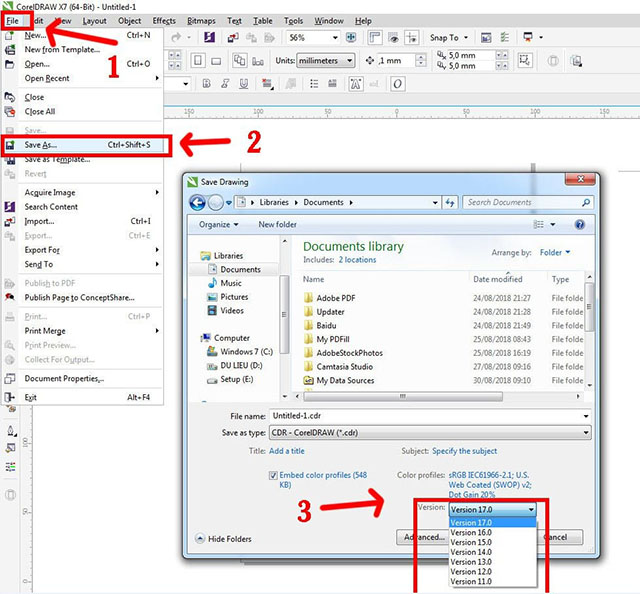Image resolution: width=640 pixels, height=594 pixels.
Task: Click the full-screen preview eye icon
Action: (393, 38)
